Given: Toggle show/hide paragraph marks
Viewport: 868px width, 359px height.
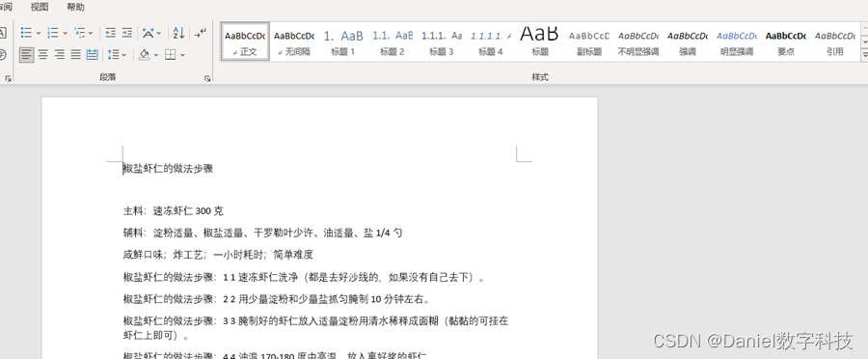Looking at the screenshot, I should [x=201, y=33].
